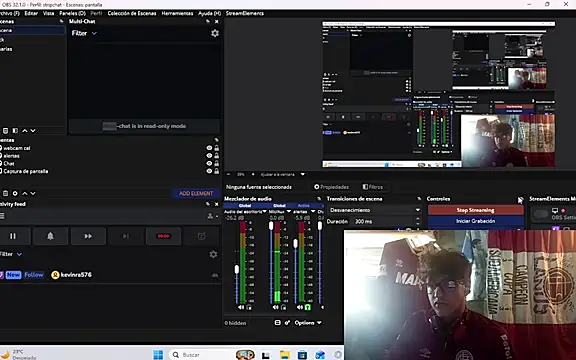The image size is (576, 360).
Task: Click the bell mute-alerts button
Action: [x=50, y=236]
